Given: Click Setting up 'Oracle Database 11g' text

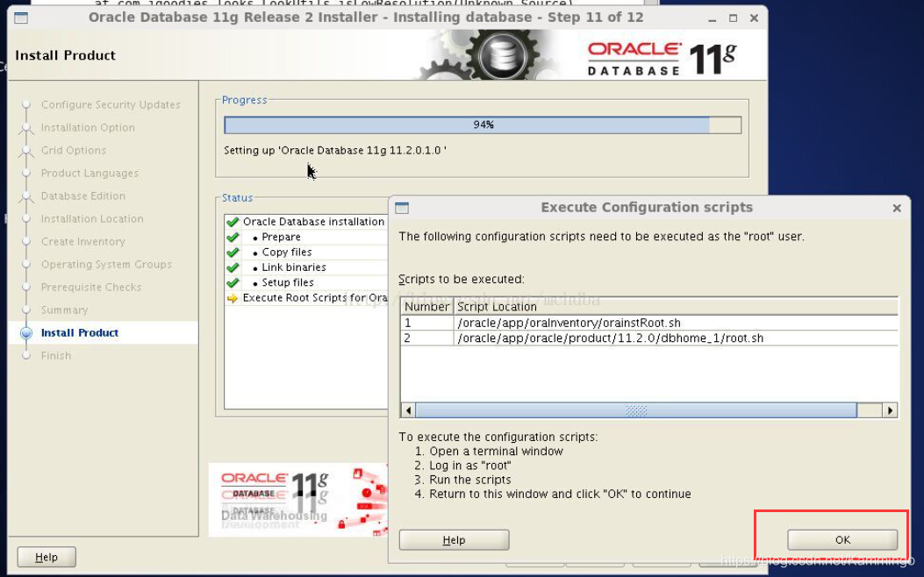Looking at the screenshot, I should coord(334,151).
